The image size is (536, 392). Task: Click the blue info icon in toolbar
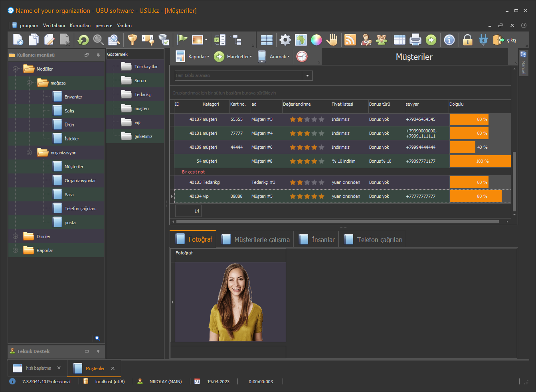click(x=449, y=40)
